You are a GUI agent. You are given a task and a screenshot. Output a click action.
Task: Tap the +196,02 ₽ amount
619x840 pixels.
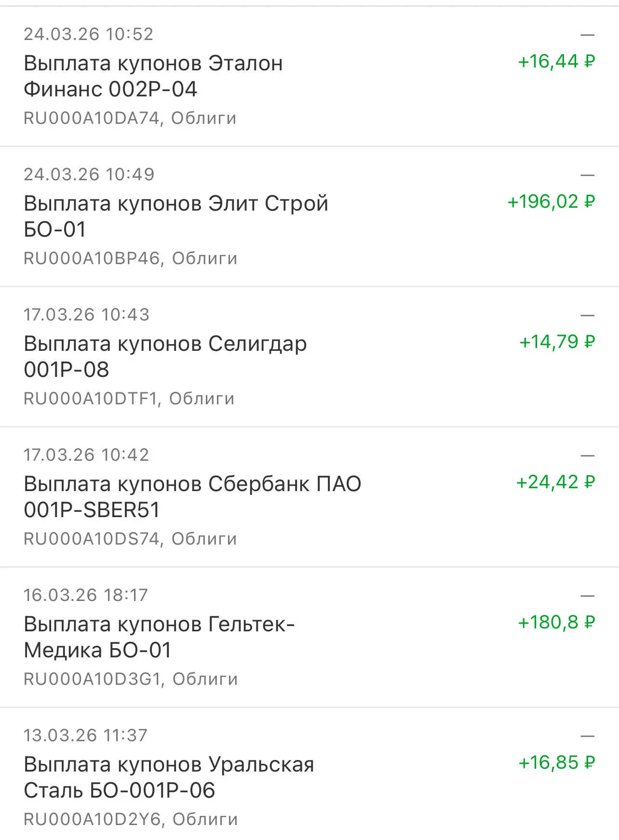coord(551,201)
